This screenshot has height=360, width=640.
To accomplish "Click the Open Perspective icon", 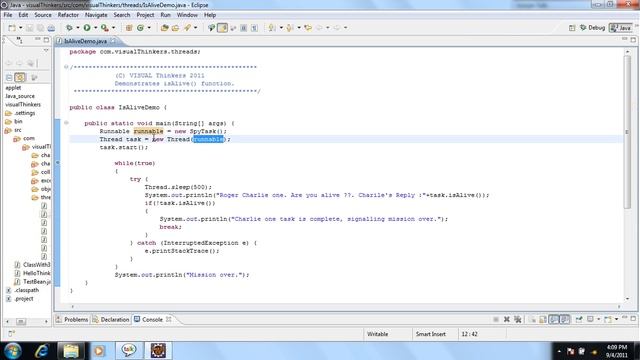I will pos(572,28).
